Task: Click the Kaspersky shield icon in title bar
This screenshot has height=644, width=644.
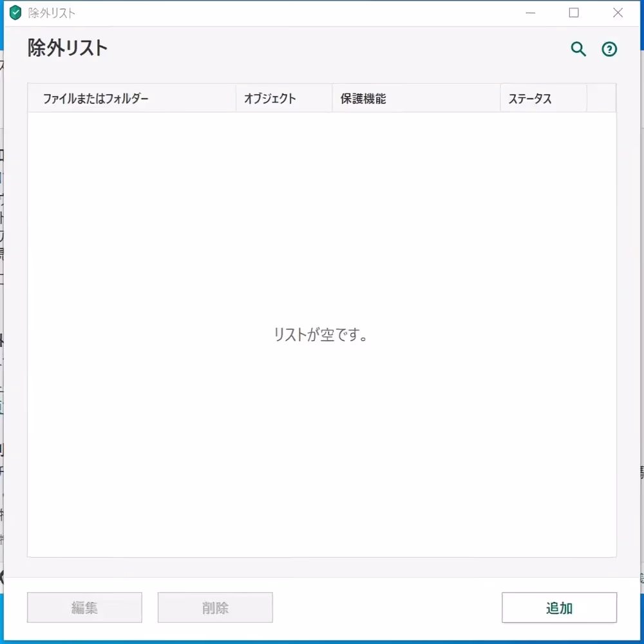Action: tap(15, 13)
